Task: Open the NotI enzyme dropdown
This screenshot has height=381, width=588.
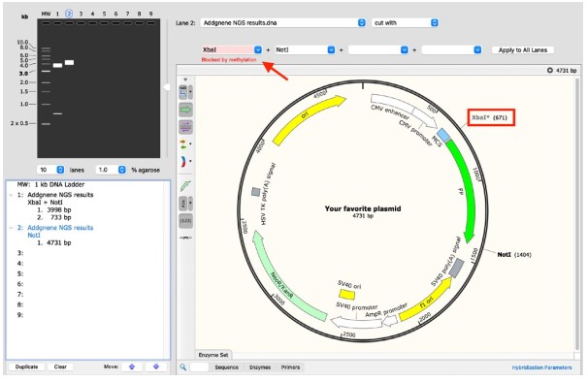Action: 331,49
